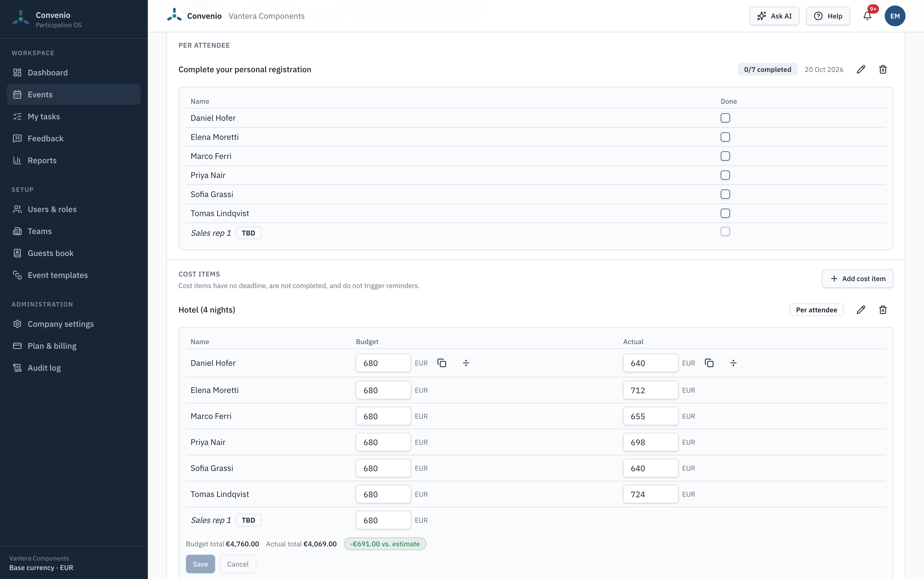Click the Per attendee badge
The width and height of the screenshot is (924, 579).
tap(816, 310)
